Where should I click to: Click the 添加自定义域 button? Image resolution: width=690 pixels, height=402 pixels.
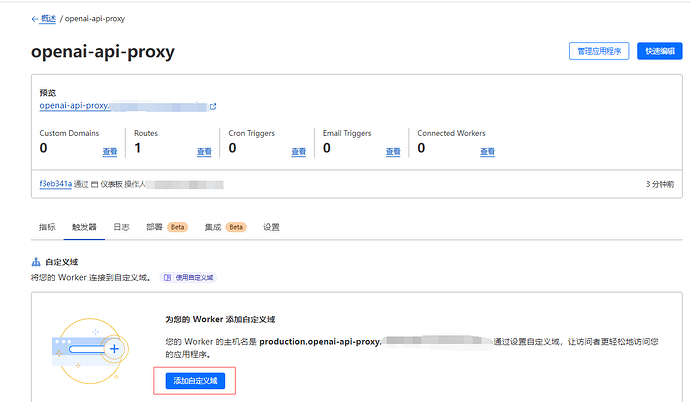195,381
